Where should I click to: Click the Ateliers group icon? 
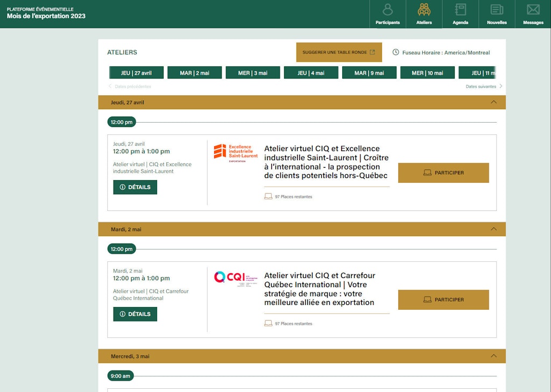click(x=424, y=10)
